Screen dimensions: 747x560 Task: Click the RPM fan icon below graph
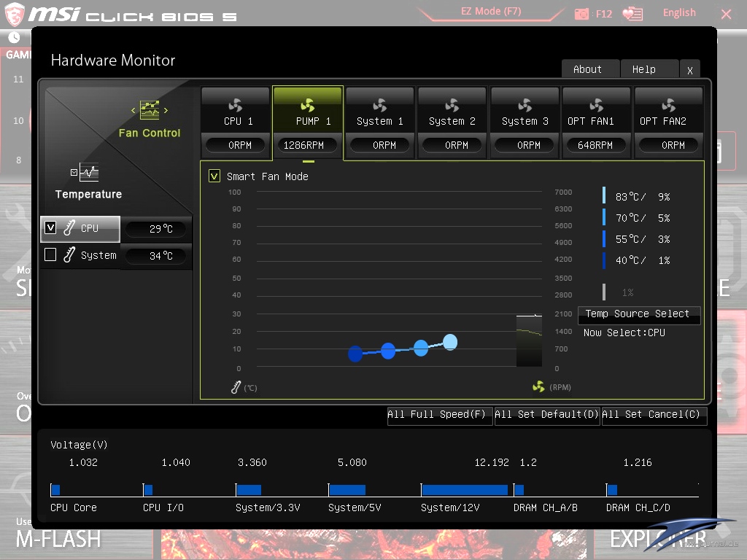pyautogui.click(x=538, y=386)
